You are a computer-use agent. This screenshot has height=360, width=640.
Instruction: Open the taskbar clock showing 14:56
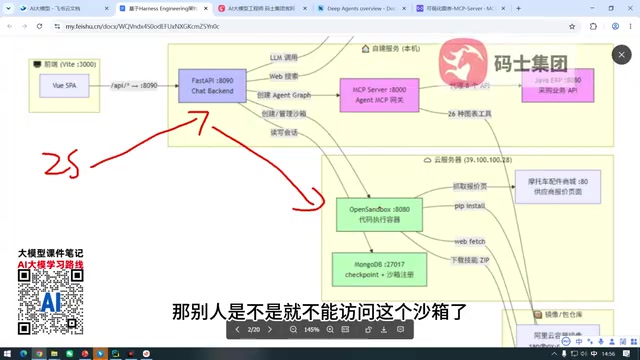[x=608, y=354]
